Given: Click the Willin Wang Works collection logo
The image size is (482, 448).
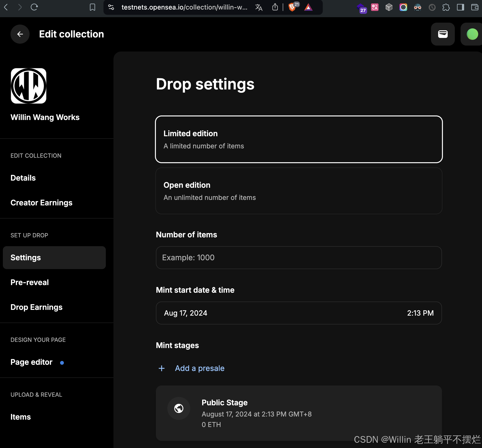Looking at the screenshot, I should tap(29, 86).
